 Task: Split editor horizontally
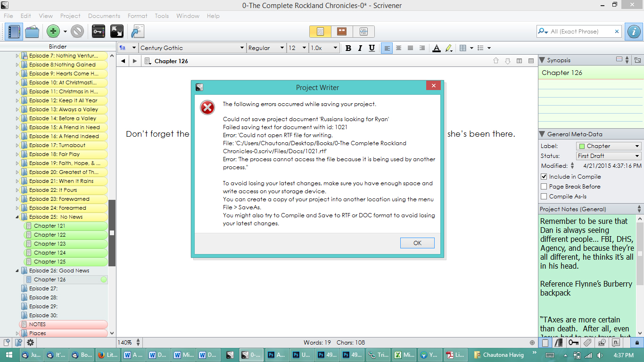(531, 61)
